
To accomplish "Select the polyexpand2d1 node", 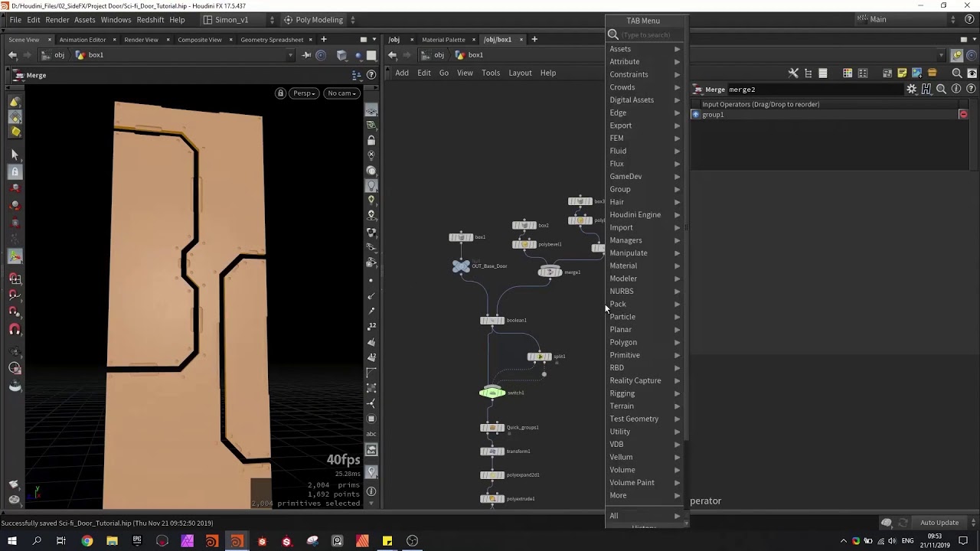I will (492, 475).
